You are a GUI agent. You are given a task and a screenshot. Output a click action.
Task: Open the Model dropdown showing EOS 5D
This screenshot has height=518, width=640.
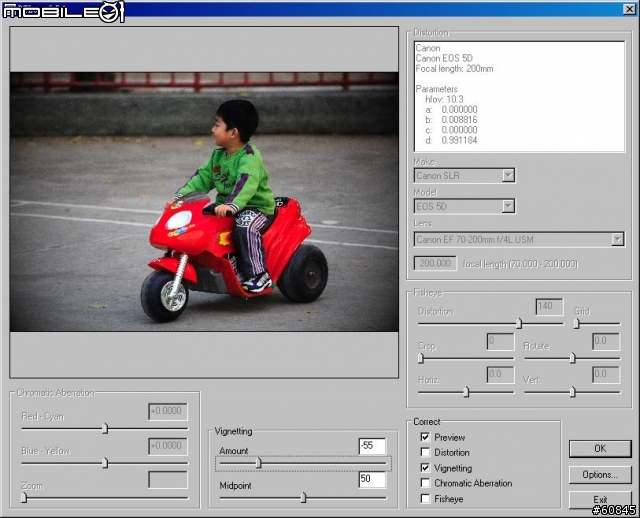[x=464, y=206]
